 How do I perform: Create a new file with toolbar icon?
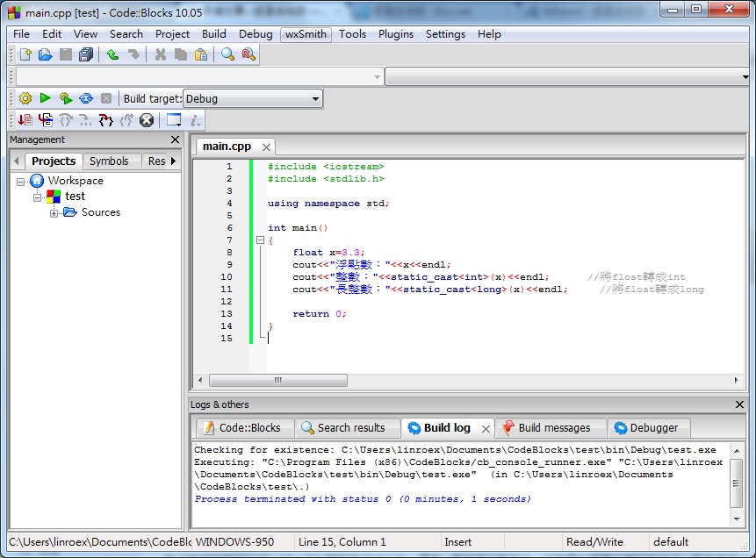25,54
